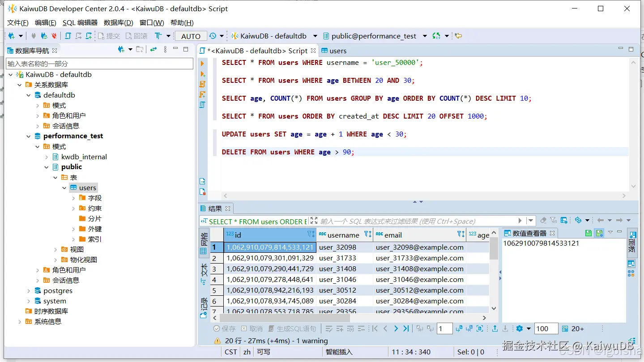Open the filter history dropdown arrow
The image size is (644, 362).
pos(531,221)
